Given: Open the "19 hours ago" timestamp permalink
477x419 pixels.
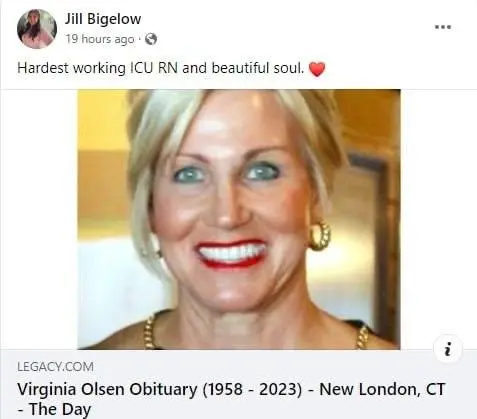Looking at the screenshot, I should (x=100, y=39).
